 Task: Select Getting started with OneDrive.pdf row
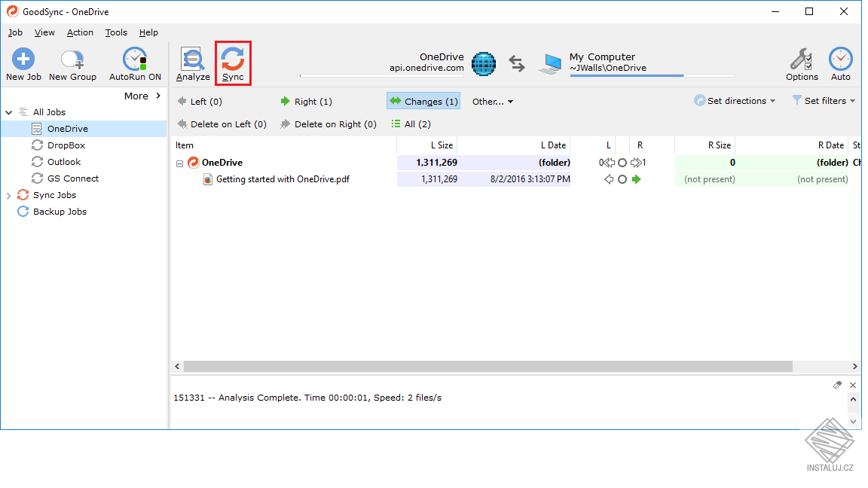click(283, 179)
